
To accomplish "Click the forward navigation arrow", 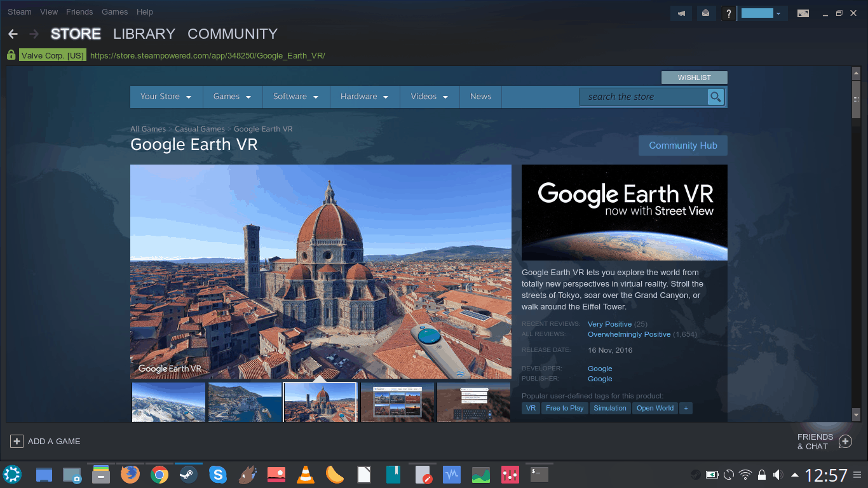I will (34, 34).
